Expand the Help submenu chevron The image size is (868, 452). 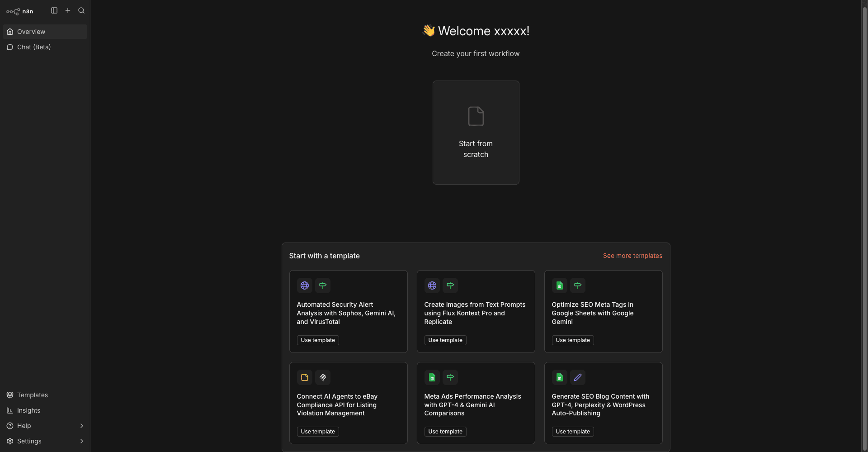(x=81, y=426)
